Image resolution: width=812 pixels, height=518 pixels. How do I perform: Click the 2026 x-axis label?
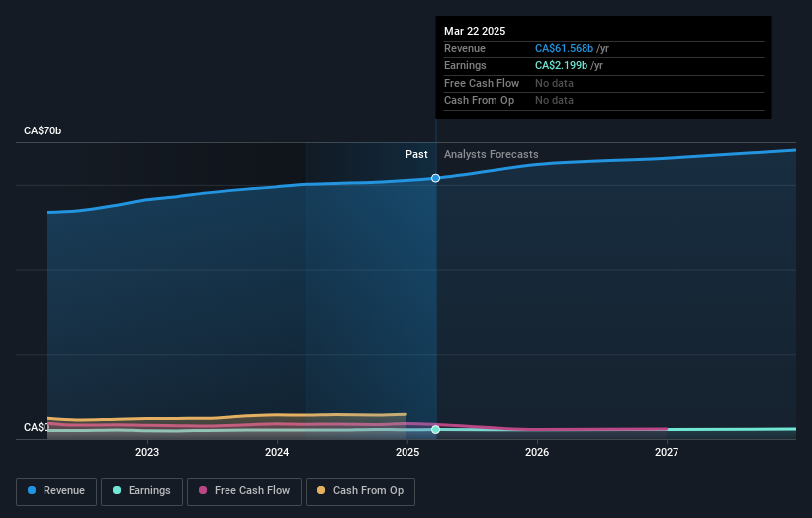click(537, 452)
